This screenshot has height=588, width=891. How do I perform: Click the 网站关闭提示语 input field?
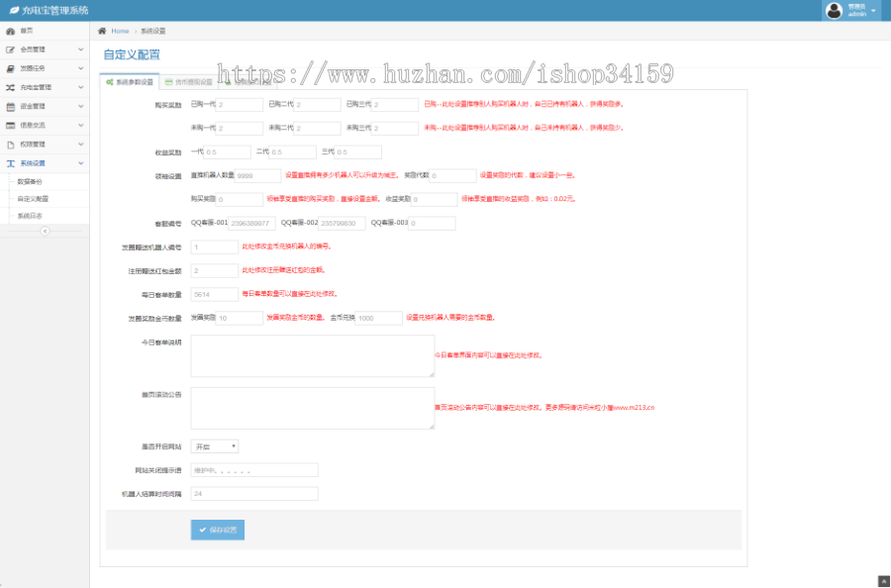254,470
